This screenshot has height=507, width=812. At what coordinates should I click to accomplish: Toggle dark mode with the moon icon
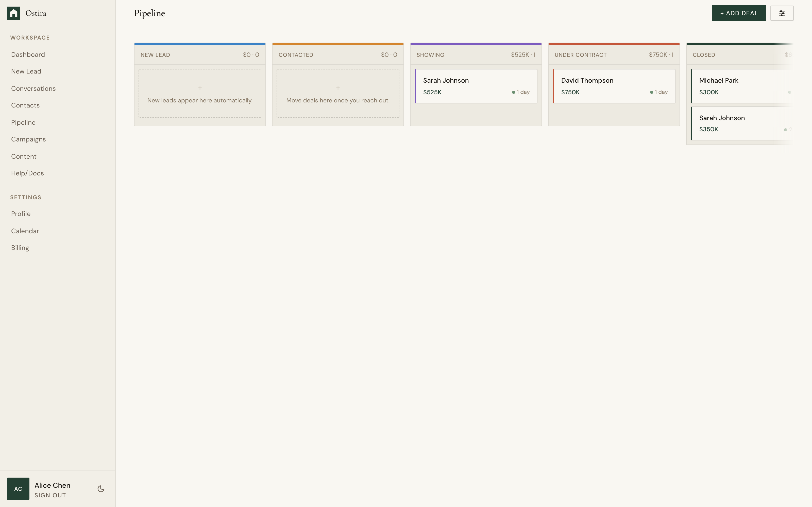click(x=101, y=489)
